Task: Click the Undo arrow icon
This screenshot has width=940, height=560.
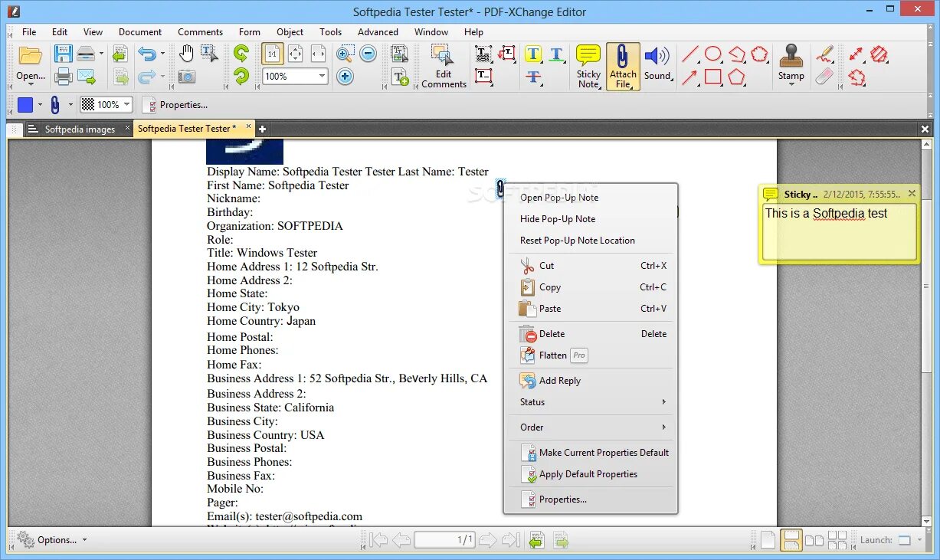Action: [x=146, y=54]
